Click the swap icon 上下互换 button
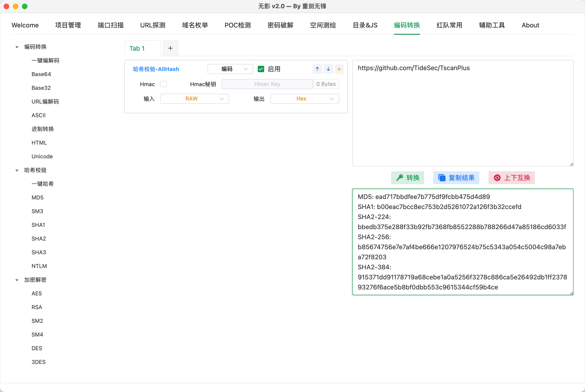 click(x=511, y=178)
